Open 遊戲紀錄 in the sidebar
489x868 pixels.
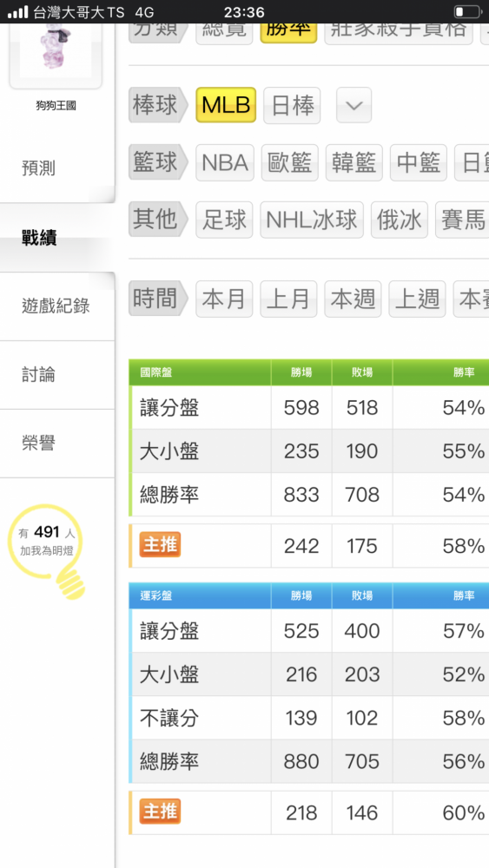pos(56,306)
